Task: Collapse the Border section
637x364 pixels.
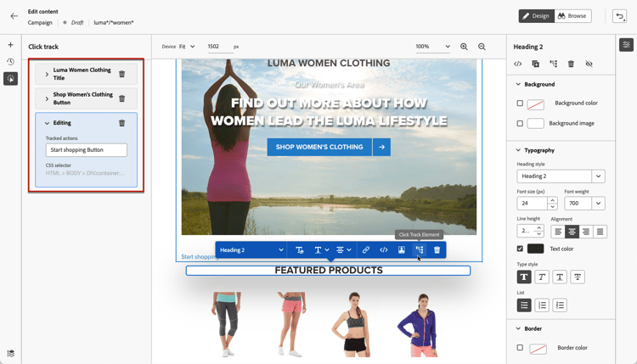Action: tap(518, 328)
